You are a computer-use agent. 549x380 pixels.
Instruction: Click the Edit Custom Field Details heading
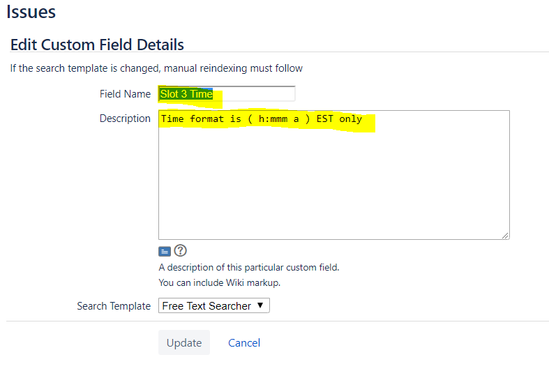tap(97, 44)
